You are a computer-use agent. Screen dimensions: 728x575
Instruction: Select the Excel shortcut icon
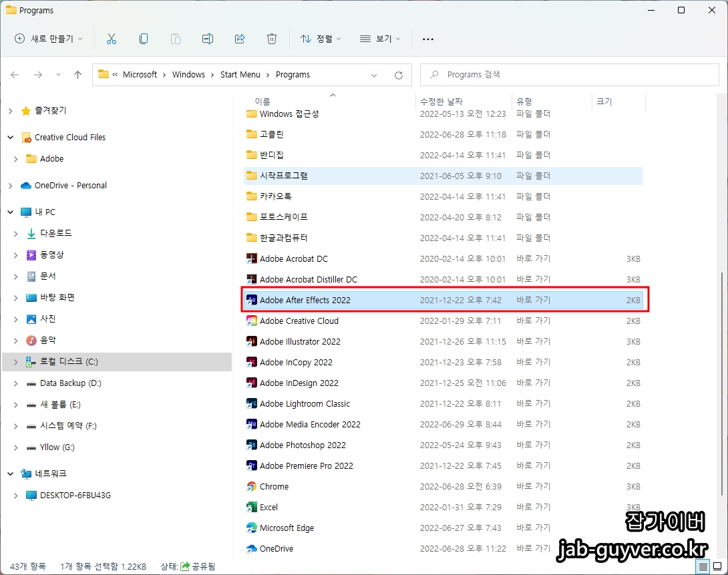tap(251, 508)
